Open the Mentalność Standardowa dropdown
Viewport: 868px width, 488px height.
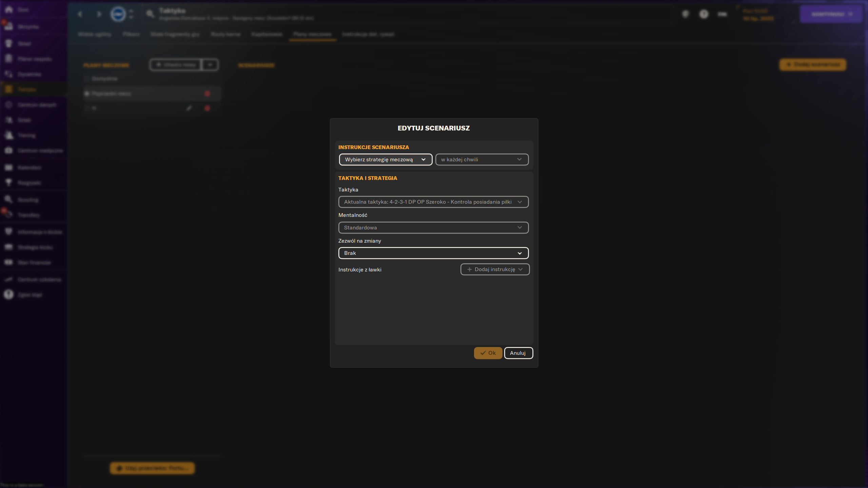pos(433,228)
